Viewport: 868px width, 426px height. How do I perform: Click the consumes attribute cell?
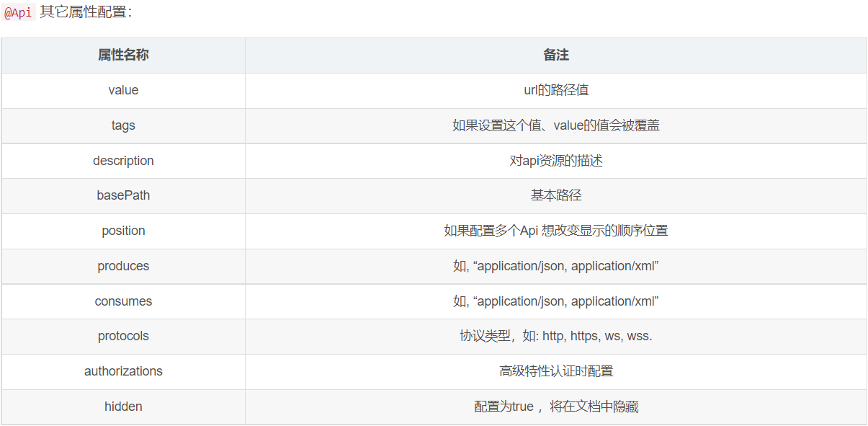tap(123, 301)
